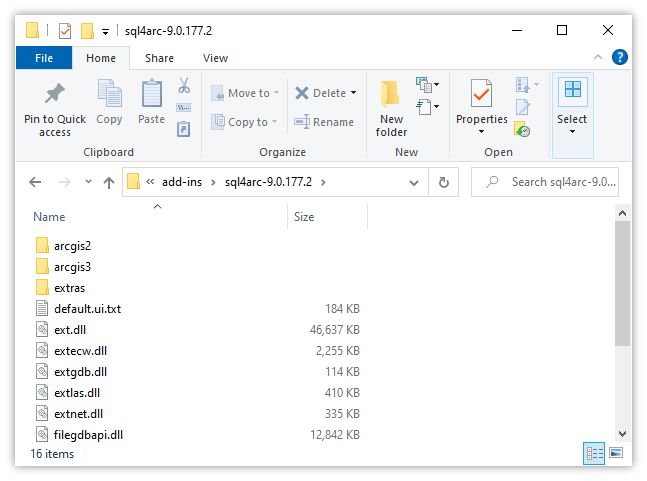Image resolution: width=647 pixels, height=481 pixels.
Task: Switch to Large icons view in status bar
Action: click(x=616, y=453)
